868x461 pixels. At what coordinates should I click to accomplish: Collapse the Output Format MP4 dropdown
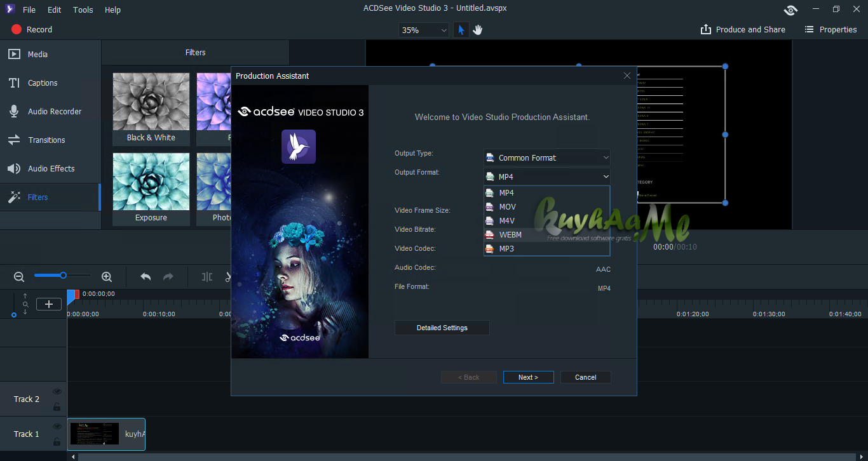(x=547, y=177)
